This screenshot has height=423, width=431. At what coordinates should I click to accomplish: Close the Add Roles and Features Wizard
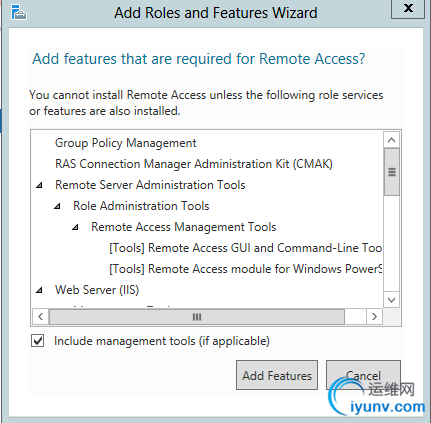pos(408,8)
